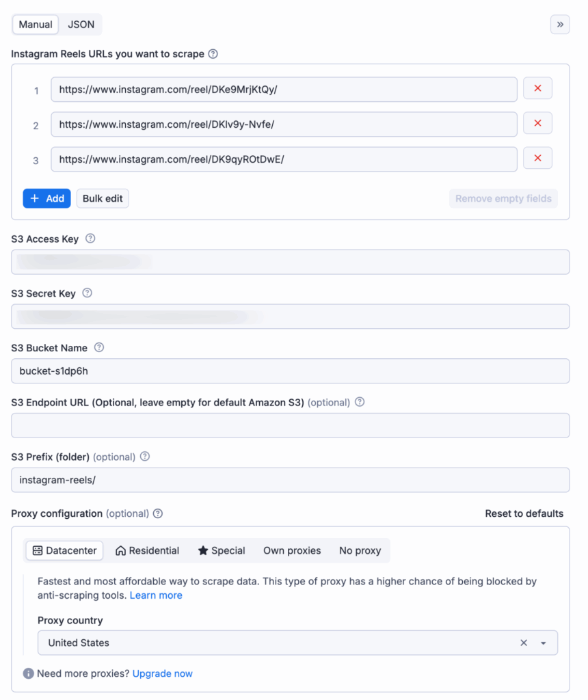The image size is (588, 700).
Task: Click the S3 Bucket Name help icon
Action: (99, 347)
